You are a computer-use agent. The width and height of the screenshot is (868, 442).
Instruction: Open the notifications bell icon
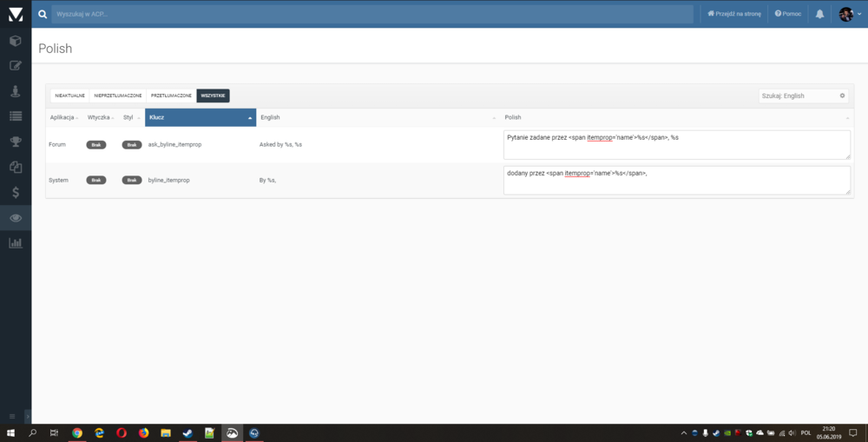point(819,14)
